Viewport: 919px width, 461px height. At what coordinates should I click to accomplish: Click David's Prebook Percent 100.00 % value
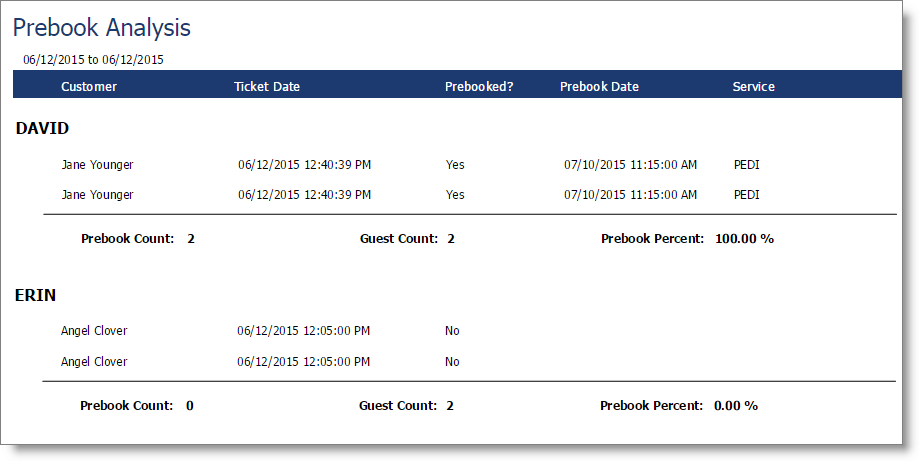(x=744, y=239)
